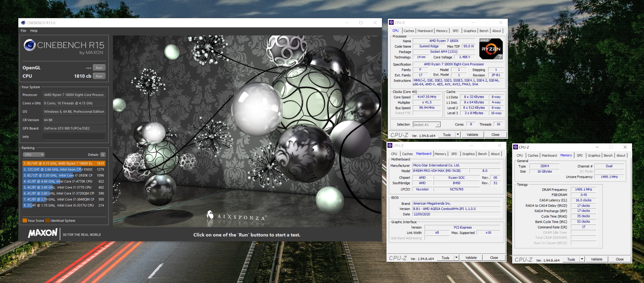Image resolution: width=644 pixels, height=283 pixels.
Task: Click Validate in the CPU window
Action: coord(472,135)
